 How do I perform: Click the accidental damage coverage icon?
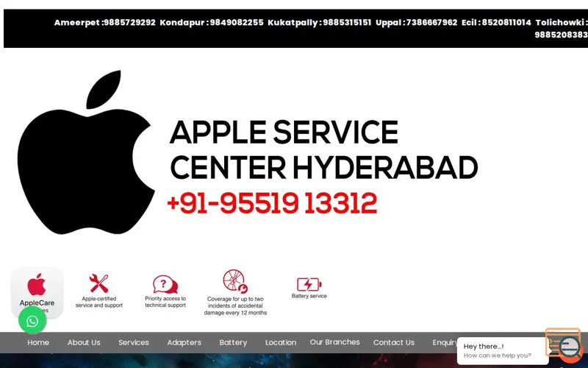[235, 281]
